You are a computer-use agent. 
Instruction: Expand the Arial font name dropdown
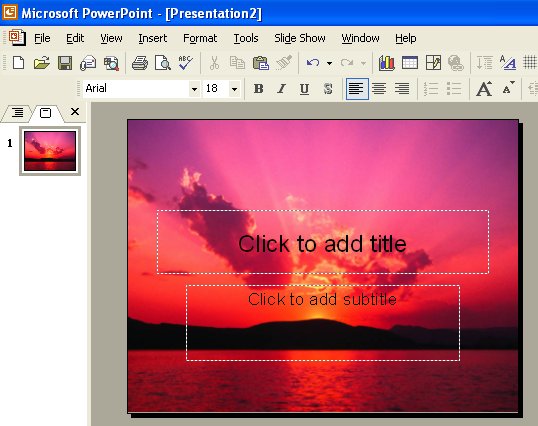[x=194, y=89]
